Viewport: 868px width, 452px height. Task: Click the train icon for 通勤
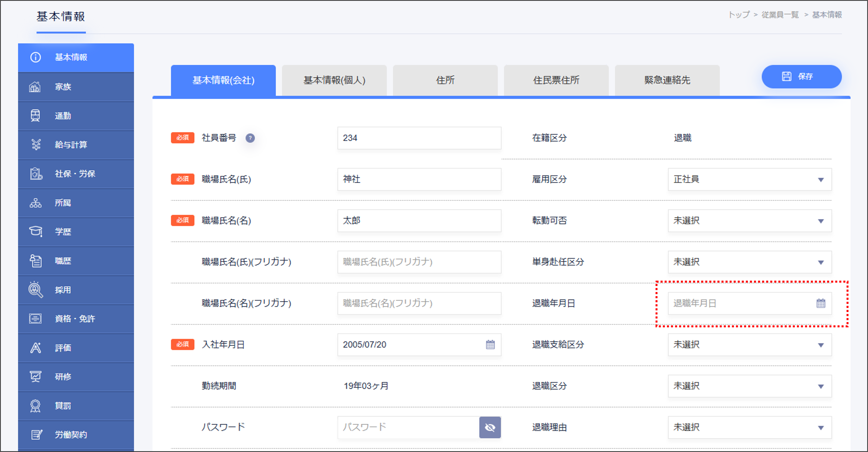click(35, 116)
